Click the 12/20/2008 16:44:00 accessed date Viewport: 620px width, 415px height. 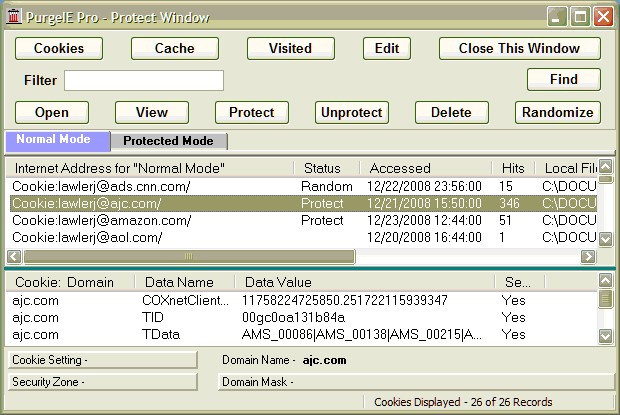click(424, 237)
